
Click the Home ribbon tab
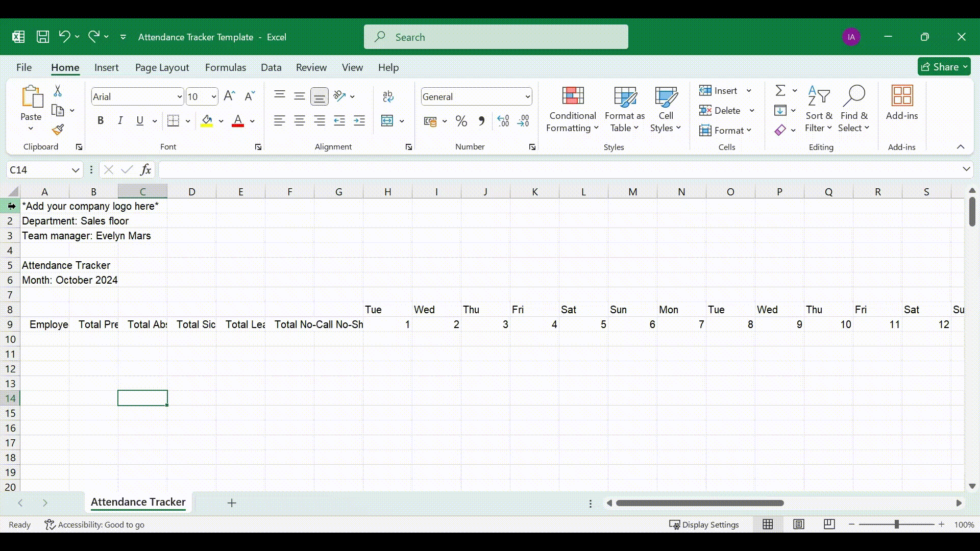pos(65,67)
